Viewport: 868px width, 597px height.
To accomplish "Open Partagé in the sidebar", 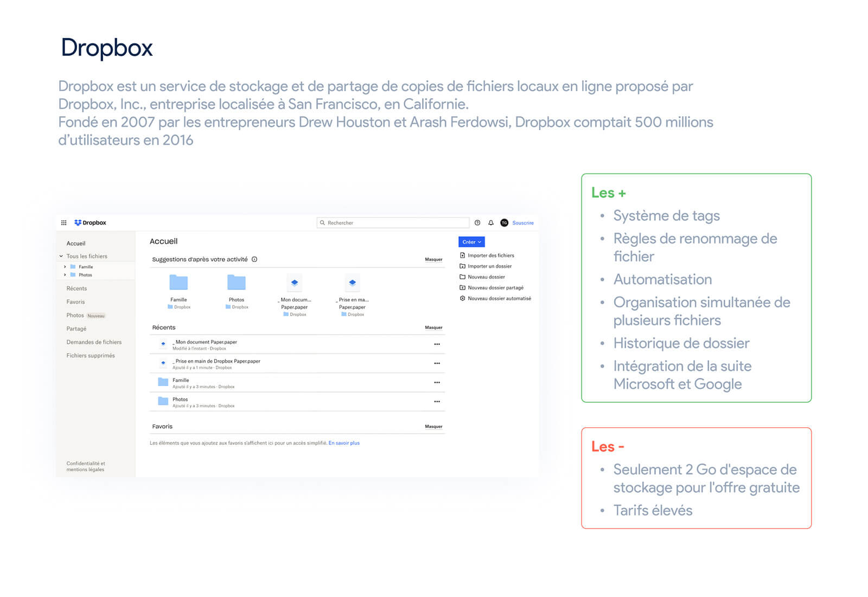I will tap(76, 329).
